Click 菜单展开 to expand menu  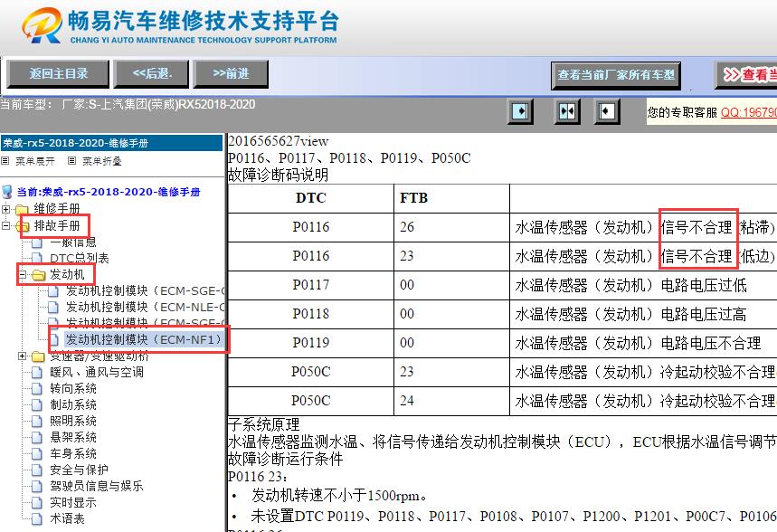(34, 161)
